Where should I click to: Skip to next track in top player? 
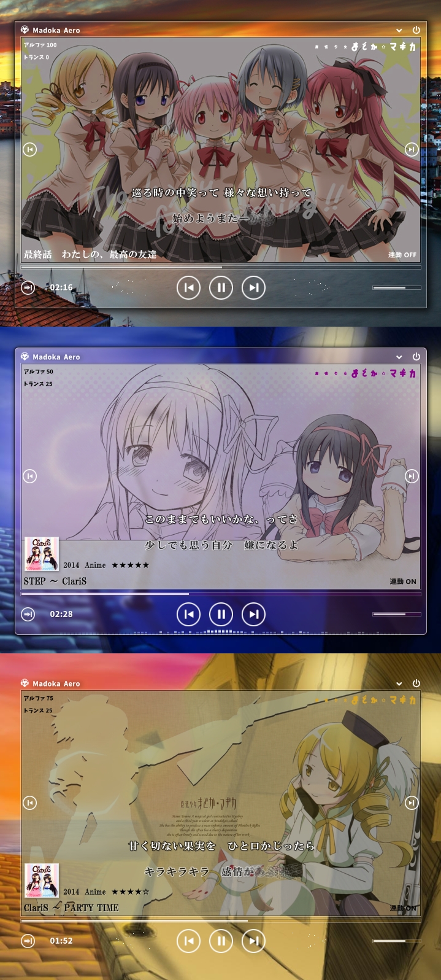(253, 287)
